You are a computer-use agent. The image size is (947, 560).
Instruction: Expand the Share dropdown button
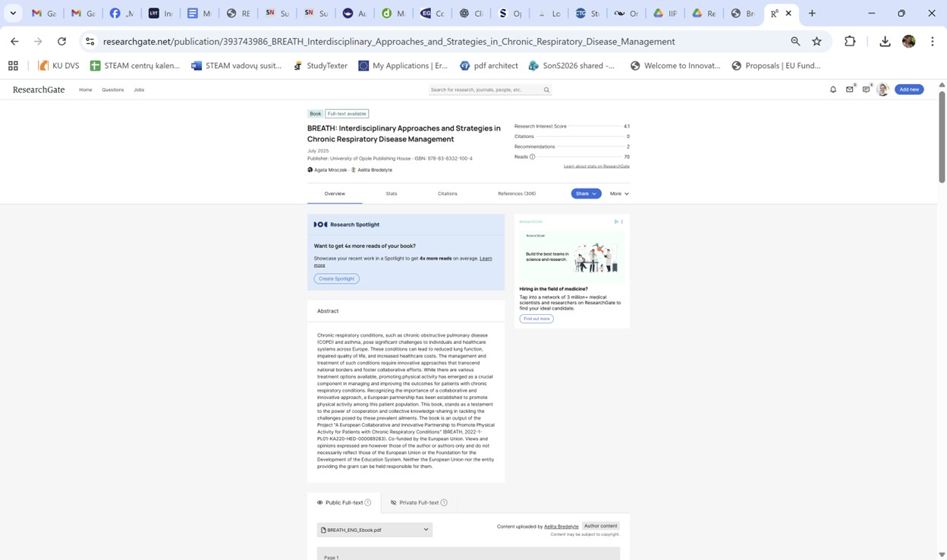pyautogui.click(x=586, y=193)
